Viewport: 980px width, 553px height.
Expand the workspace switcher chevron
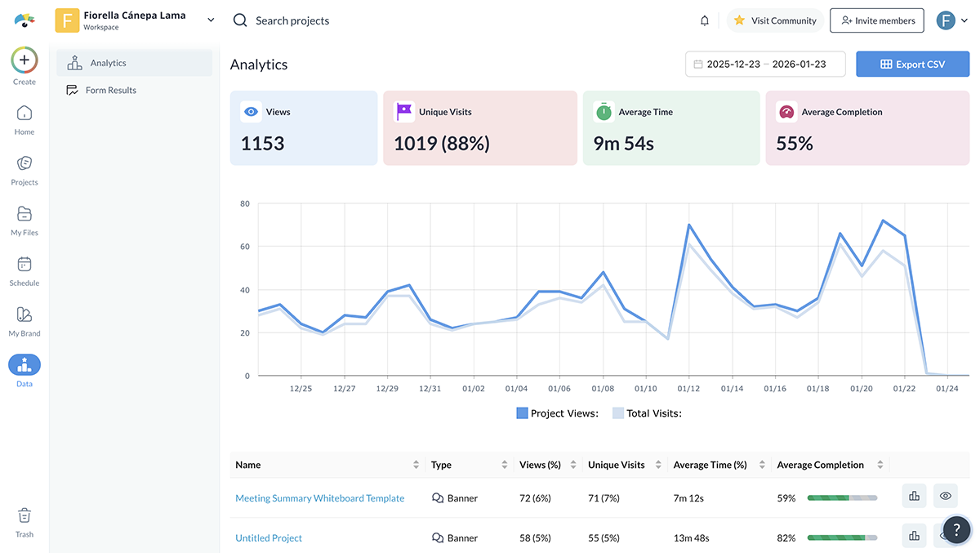pyautogui.click(x=210, y=20)
